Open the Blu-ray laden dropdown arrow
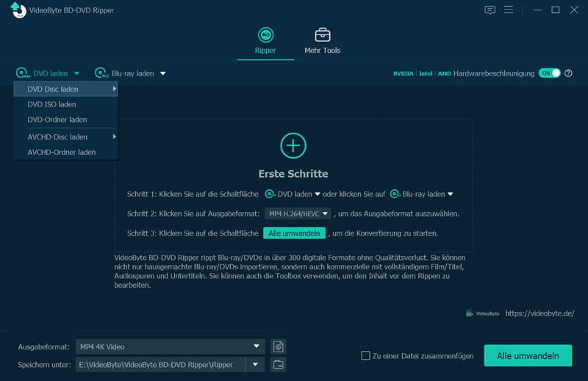 (x=163, y=73)
